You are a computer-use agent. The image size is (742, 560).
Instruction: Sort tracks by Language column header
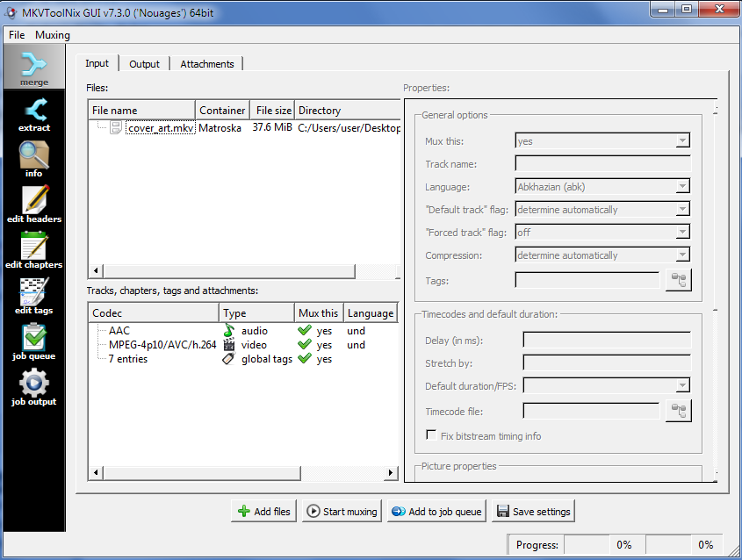click(x=371, y=313)
